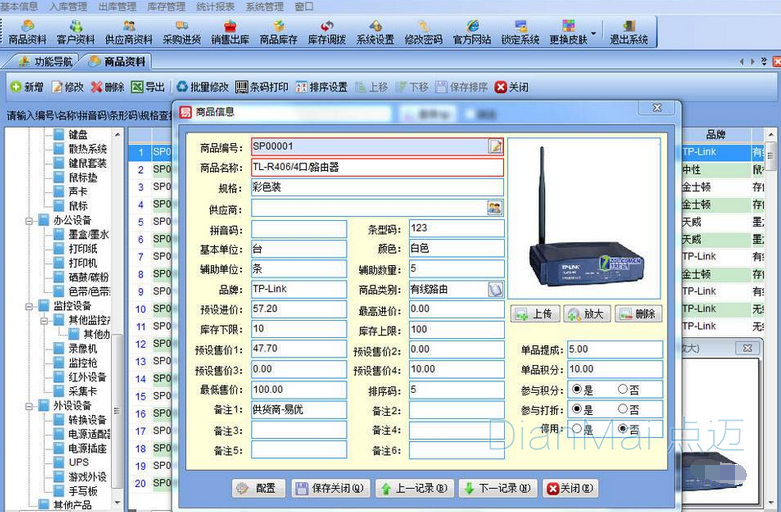The width and height of the screenshot is (781, 512).
Task: Click the product router image thumbnail
Action: (x=584, y=218)
